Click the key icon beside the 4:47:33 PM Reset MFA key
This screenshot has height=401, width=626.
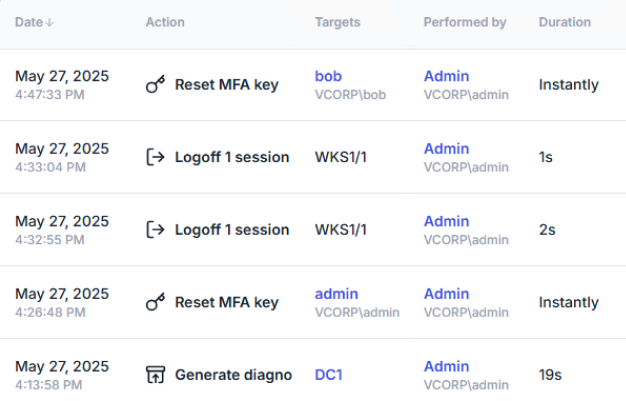coord(155,85)
